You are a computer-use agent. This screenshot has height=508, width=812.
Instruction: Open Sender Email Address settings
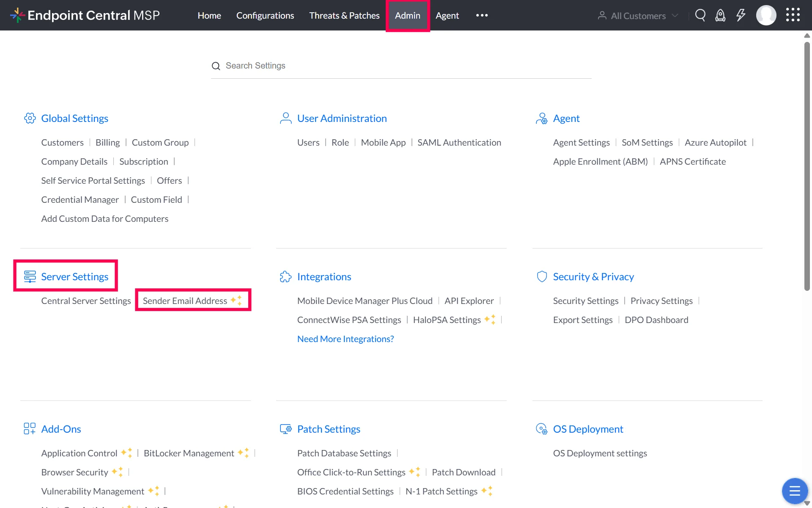click(185, 301)
